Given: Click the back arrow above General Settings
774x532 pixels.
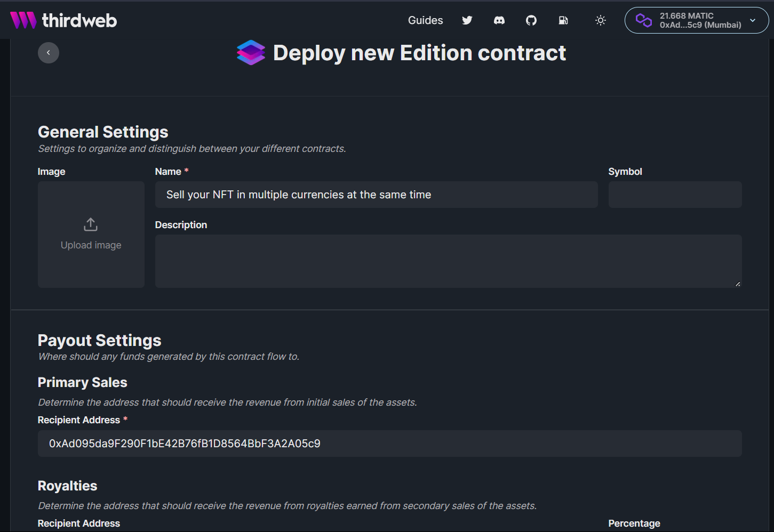Looking at the screenshot, I should (49, 52).
